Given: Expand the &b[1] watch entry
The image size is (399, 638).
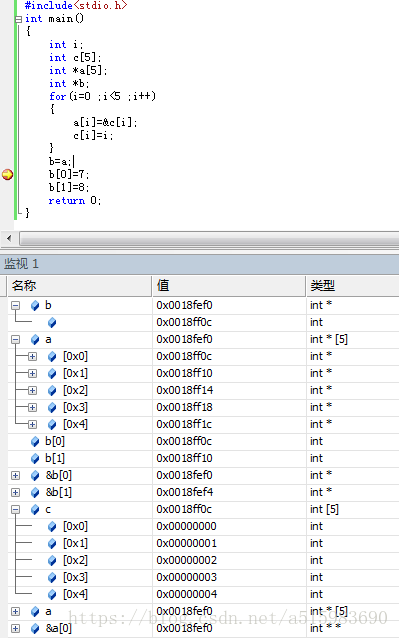Looking at the screenshot, I should (15, 492).
